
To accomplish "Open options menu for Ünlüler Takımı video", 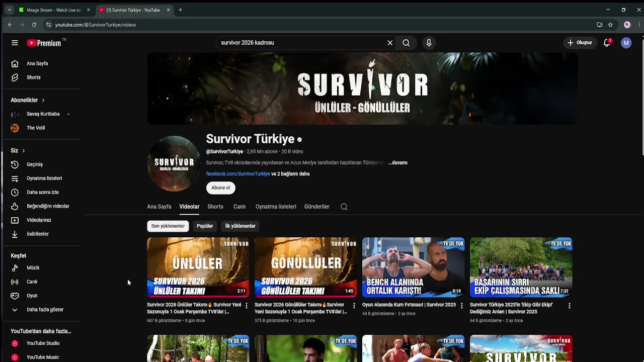I will coord(246,305).
